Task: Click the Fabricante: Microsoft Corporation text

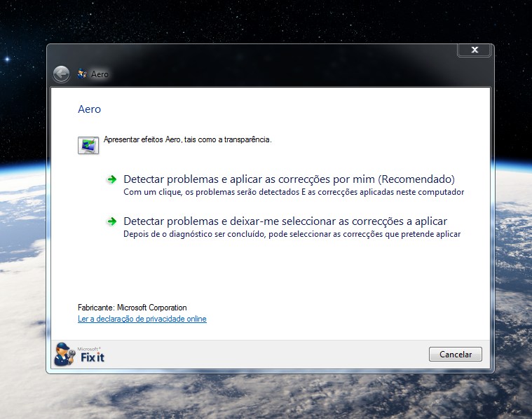Action: [132, 308]
